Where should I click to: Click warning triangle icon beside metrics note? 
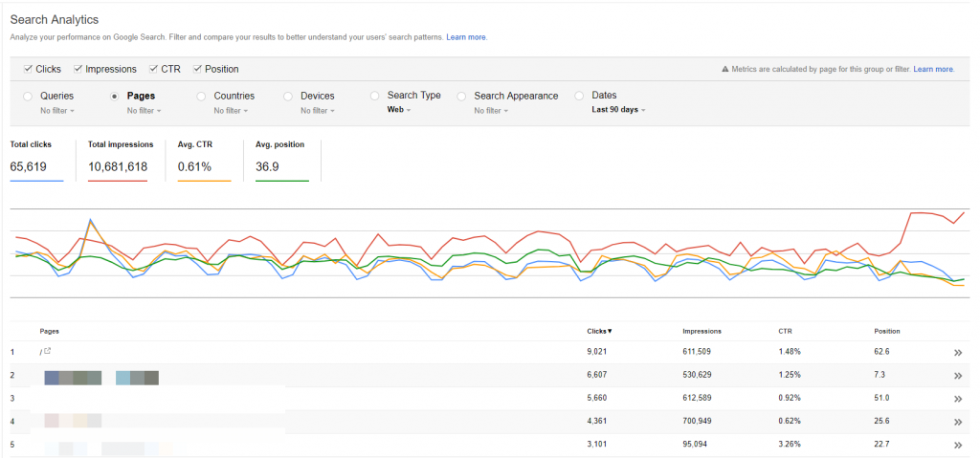click(x=725, y=70)
